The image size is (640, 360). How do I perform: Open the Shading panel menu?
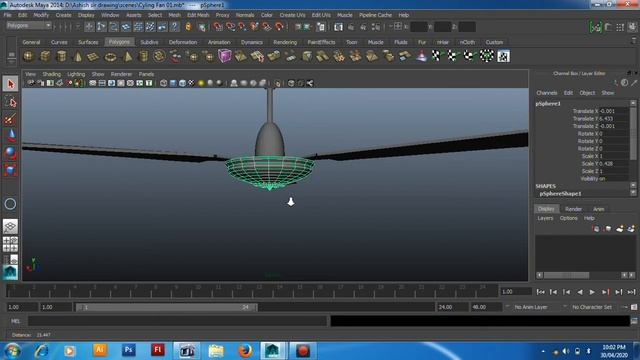pyautogui.click(x=51, y=74)
